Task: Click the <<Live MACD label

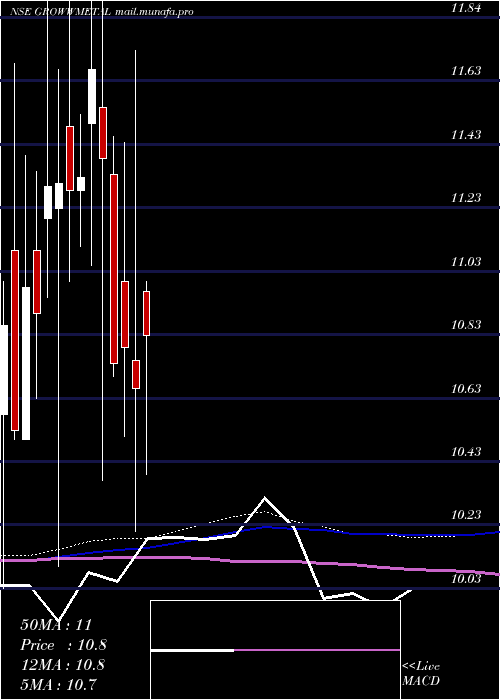Action: (x=421, y=674)
